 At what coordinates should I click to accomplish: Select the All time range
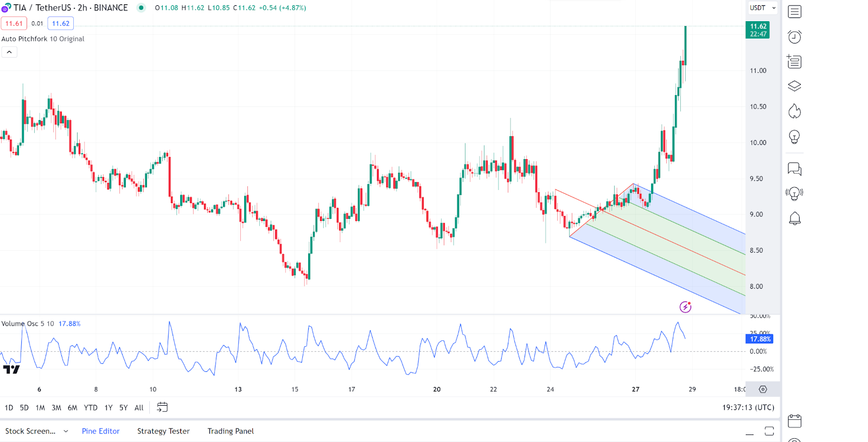tap(139, 408)
